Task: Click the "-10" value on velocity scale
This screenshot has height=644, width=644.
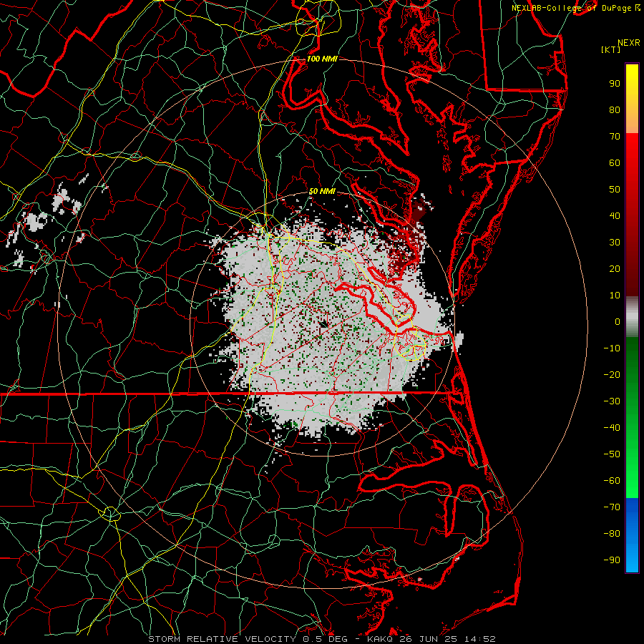Action: (x=612, y=348)
